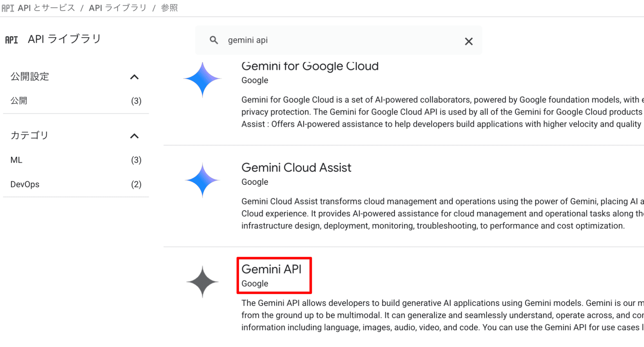Click the Gemini Cloud Assist star icon
644x347 pixels.
point(202,180)
